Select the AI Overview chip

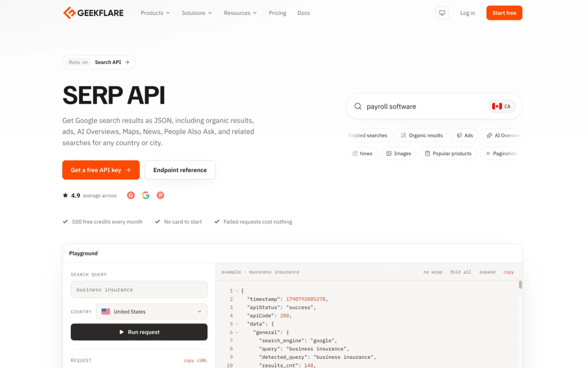pyautogui.click(x=502, y=135)
